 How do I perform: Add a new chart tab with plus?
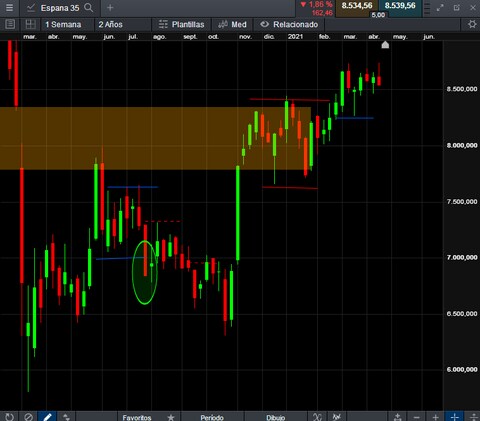click(110, 7)
